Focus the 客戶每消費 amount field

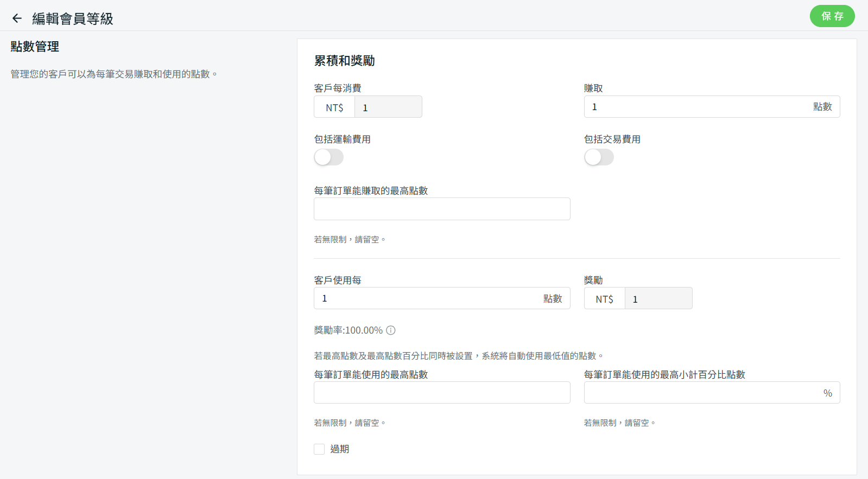pos(388,107)
